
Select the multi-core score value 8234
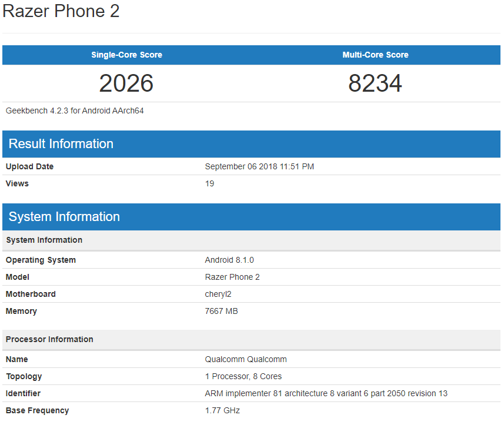[375, 83]
